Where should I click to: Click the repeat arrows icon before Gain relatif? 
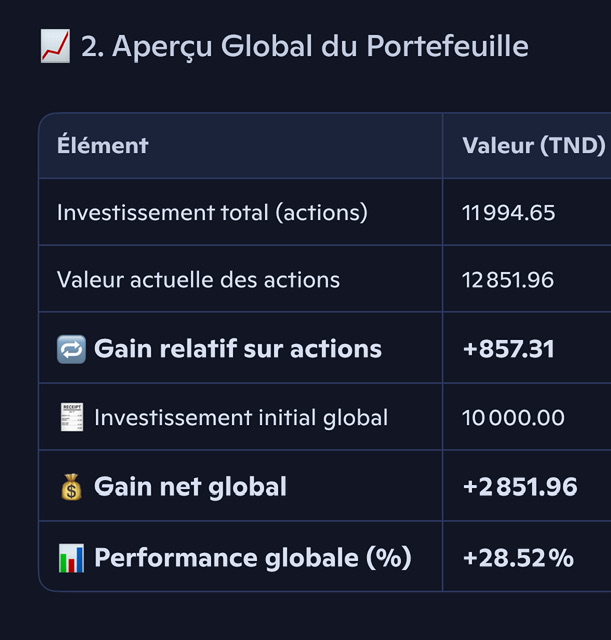pyautogui.click(x=71, y=349)
